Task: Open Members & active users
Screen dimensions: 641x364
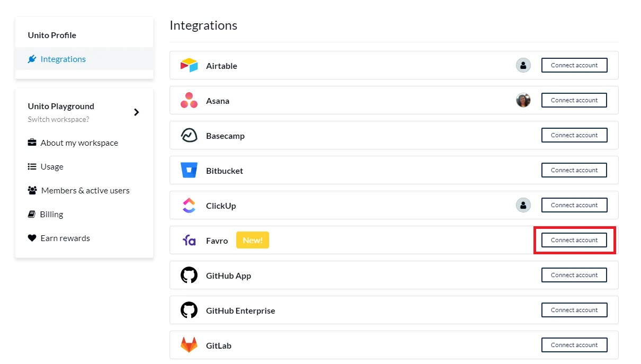Action: click(x=85, y=191)
